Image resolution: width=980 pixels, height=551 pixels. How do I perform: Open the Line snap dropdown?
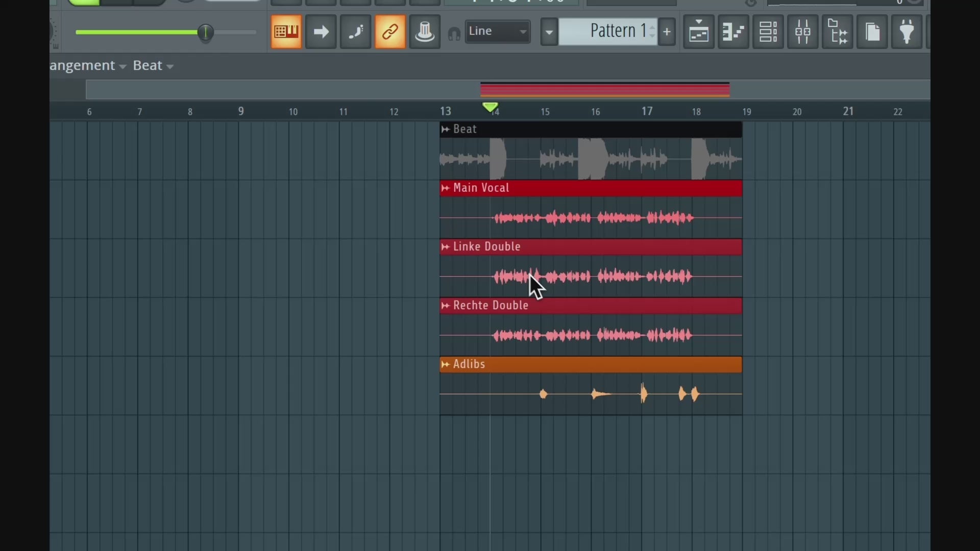point(498,32)
